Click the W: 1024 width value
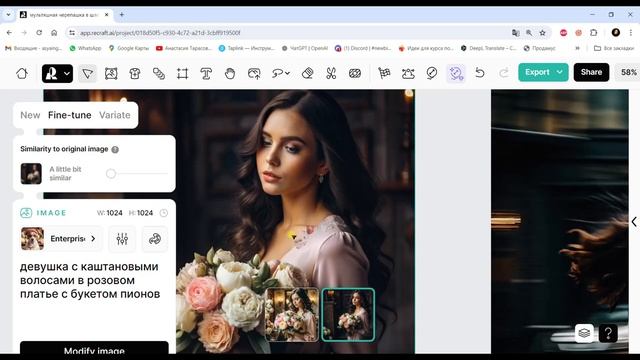 [110, 213]
